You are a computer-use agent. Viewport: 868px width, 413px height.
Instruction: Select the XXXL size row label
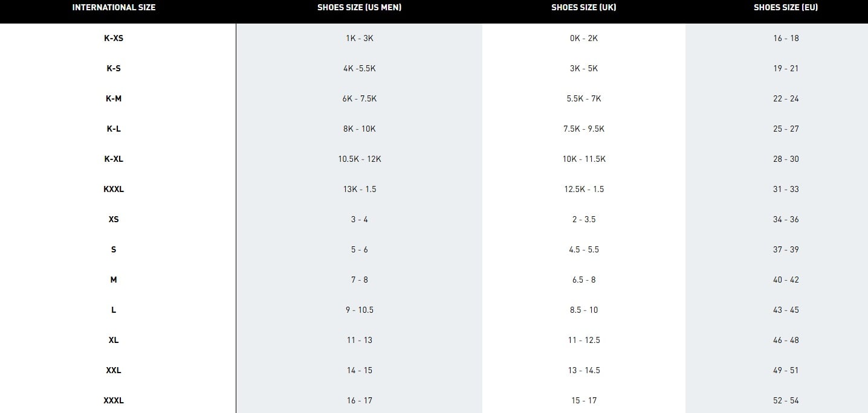pyautogui.click(x=114, y=400)
